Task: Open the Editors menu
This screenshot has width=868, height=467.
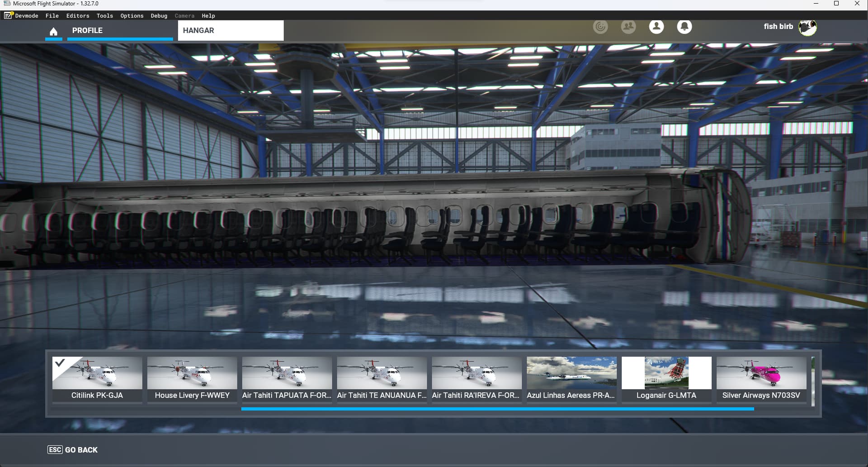Action: [x=78, y=16]
